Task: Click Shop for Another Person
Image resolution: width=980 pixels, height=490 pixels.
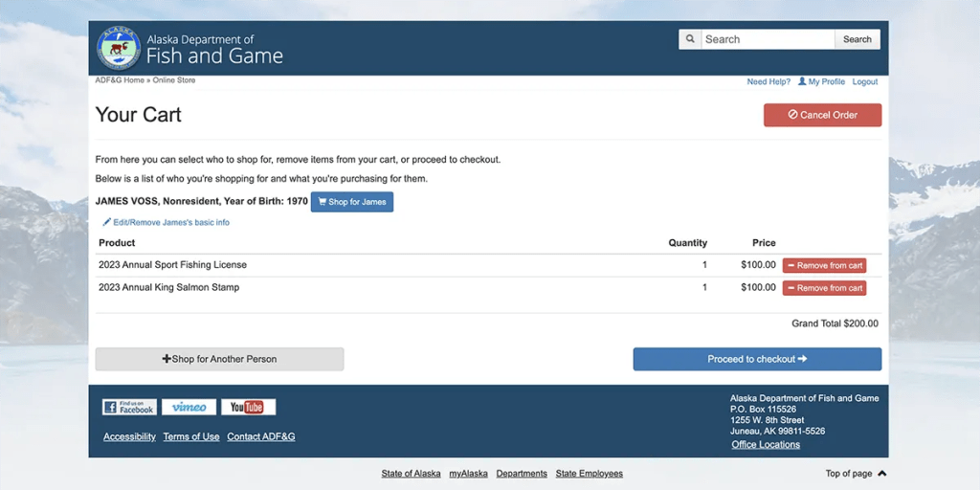Action: coord(219,359)
